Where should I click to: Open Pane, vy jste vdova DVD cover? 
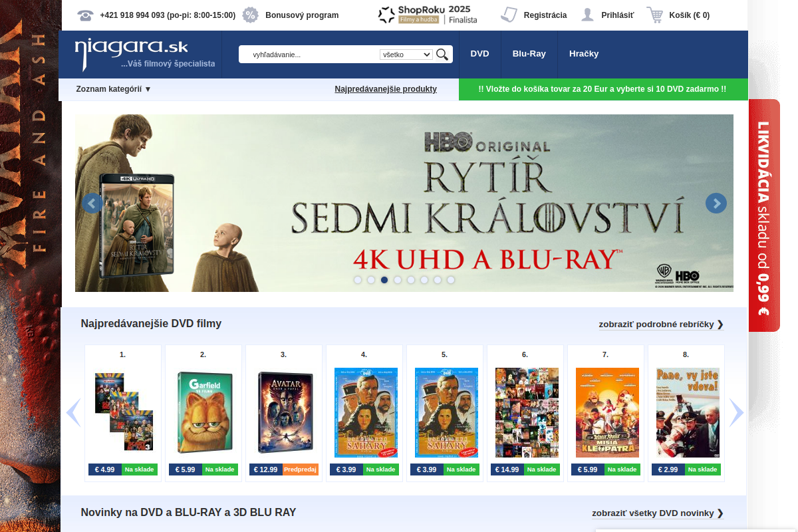click(x=688, y=412)
